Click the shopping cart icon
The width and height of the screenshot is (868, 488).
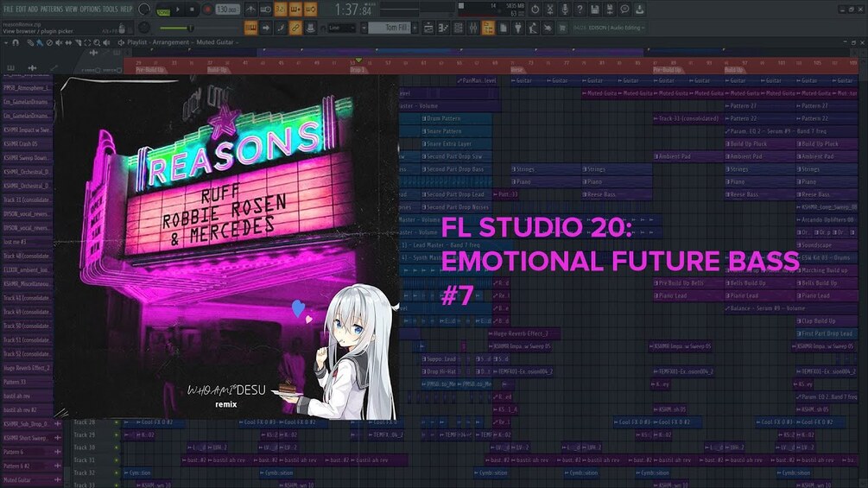point(563,28)
